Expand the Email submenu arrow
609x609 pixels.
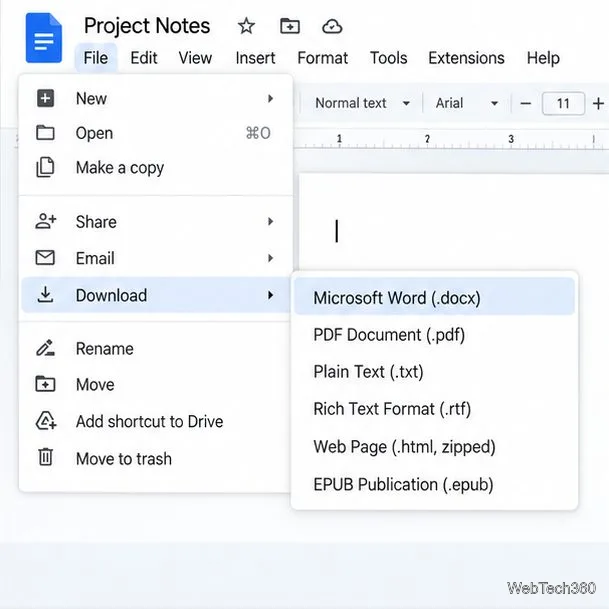coord(270,258)
